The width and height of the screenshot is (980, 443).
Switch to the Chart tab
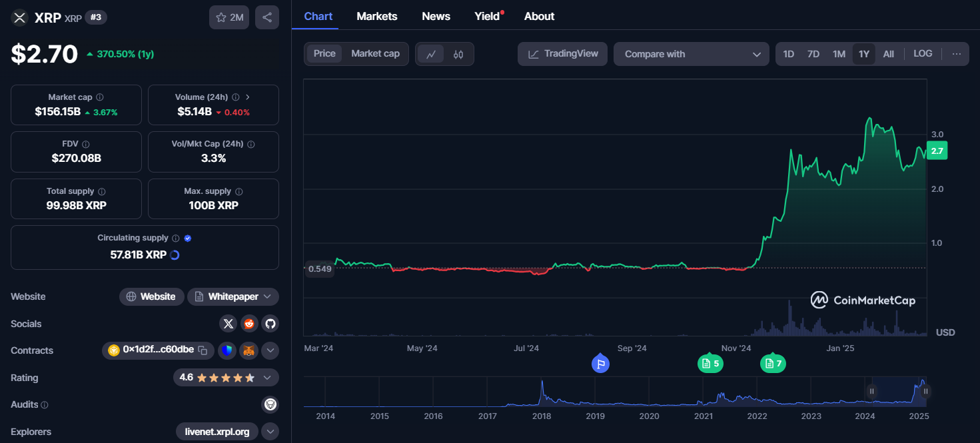tap(318, 16)
